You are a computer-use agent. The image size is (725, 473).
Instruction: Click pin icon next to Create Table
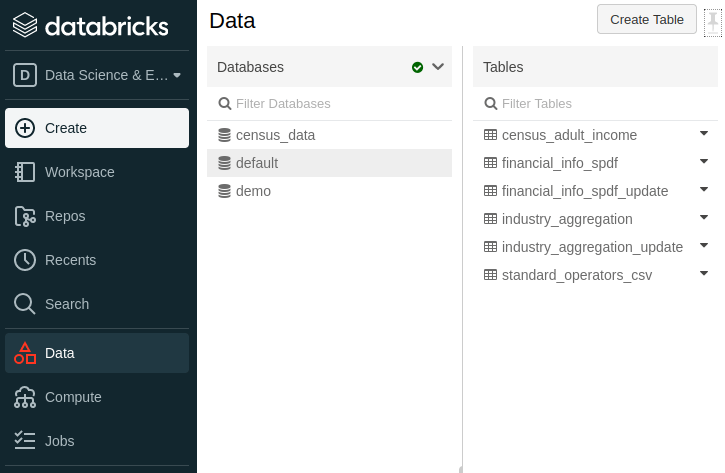tap(712, 19)
